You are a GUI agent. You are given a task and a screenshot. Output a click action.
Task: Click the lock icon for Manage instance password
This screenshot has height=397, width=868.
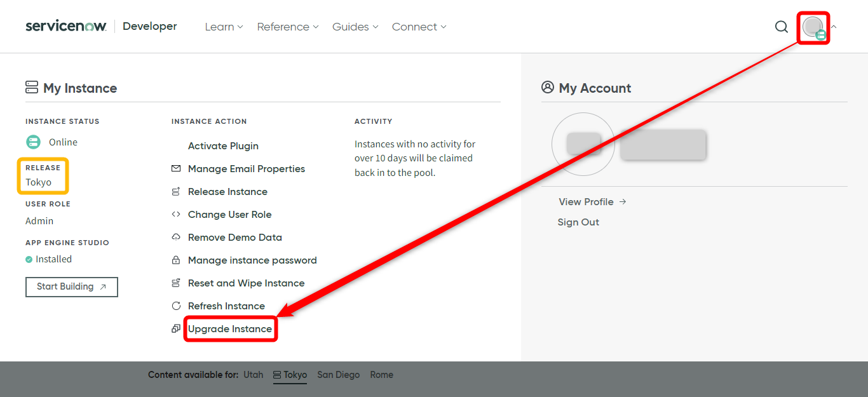(175, 260)
